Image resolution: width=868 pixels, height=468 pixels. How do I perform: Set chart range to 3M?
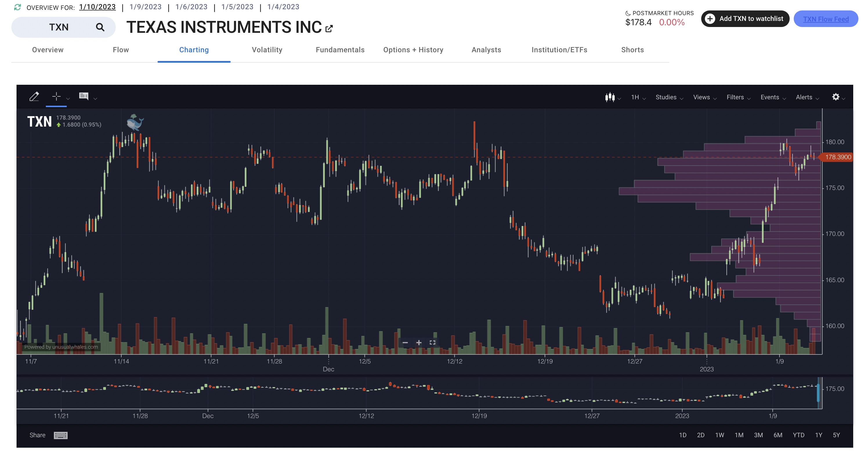click(759, 435)
